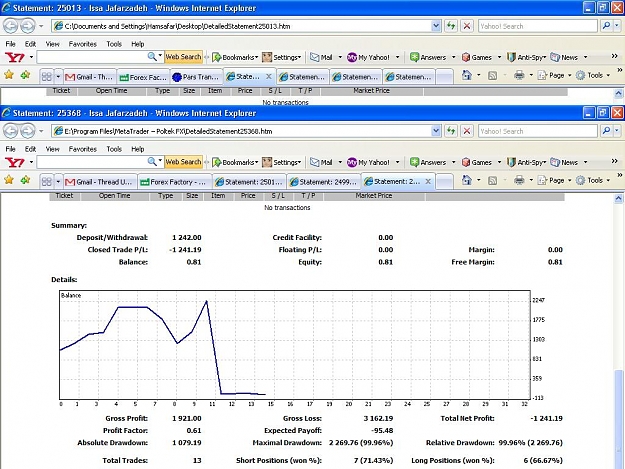This screenshot has width=625, height=469.
Task: Open Favorites menu in Statement 25368 window
Action: coord(83,149)
